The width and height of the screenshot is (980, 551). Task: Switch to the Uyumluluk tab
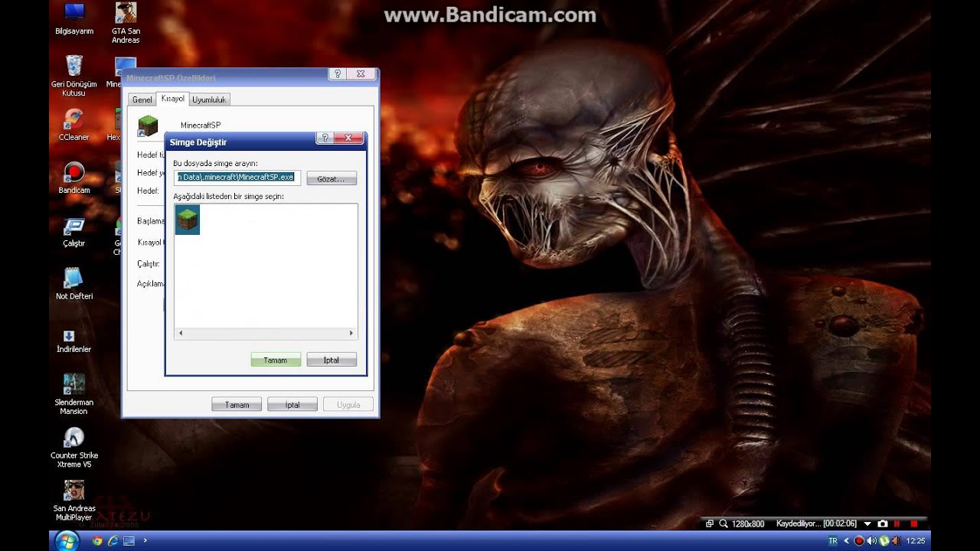[x=209, y=100]
